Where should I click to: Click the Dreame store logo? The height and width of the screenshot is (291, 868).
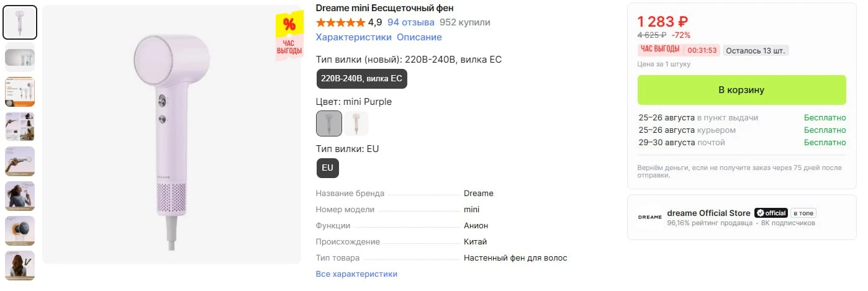(649, 217)
